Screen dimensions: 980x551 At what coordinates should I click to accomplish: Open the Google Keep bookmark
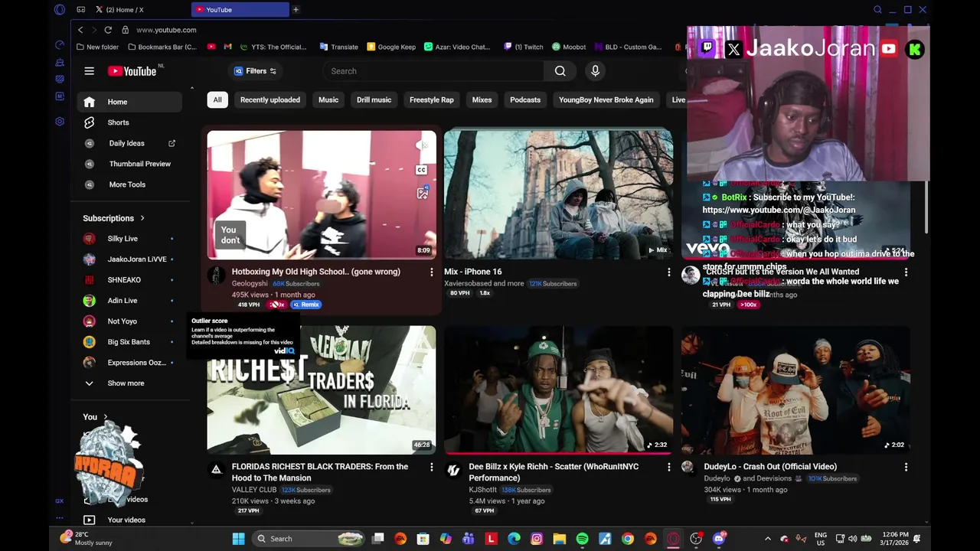pyautogui.click(x=391, y=47)
